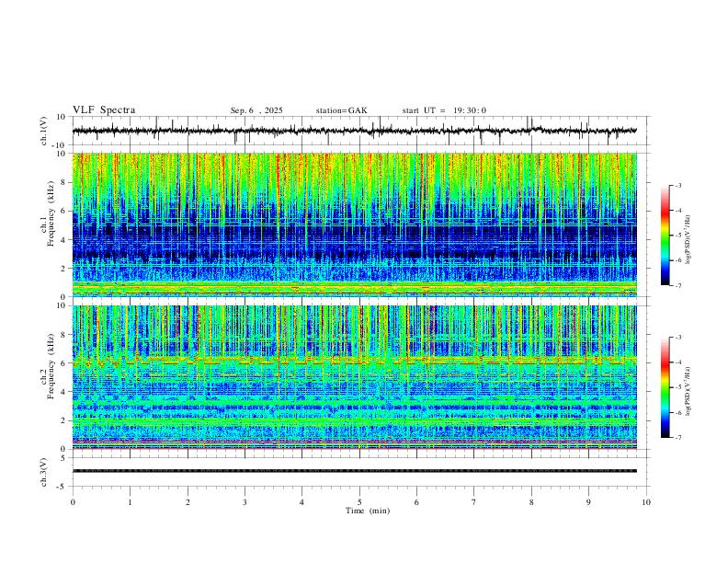Viewport: 728px width, 563px height.
Task: Click the ch.2 spectrogram panel
Action: click(x=355, y=377)
